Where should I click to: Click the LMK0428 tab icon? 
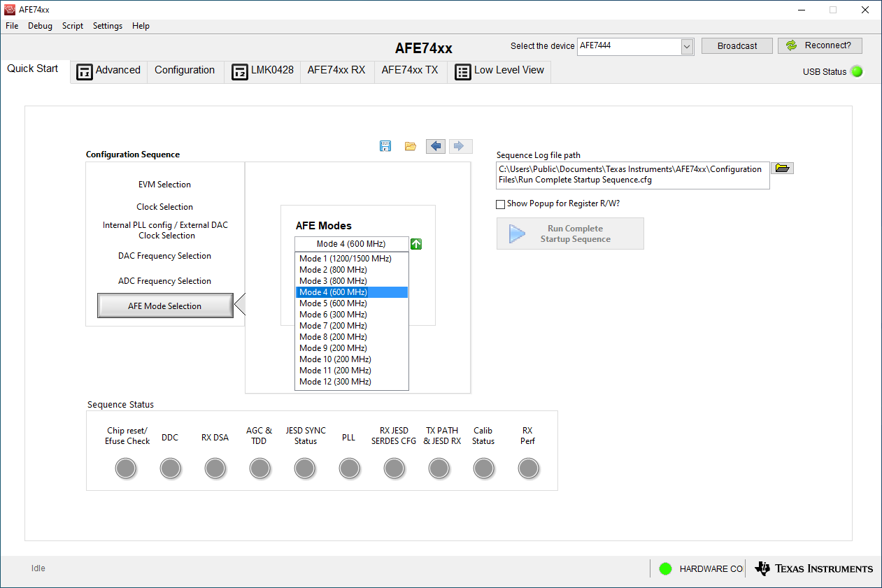click(x=240, y=71)
